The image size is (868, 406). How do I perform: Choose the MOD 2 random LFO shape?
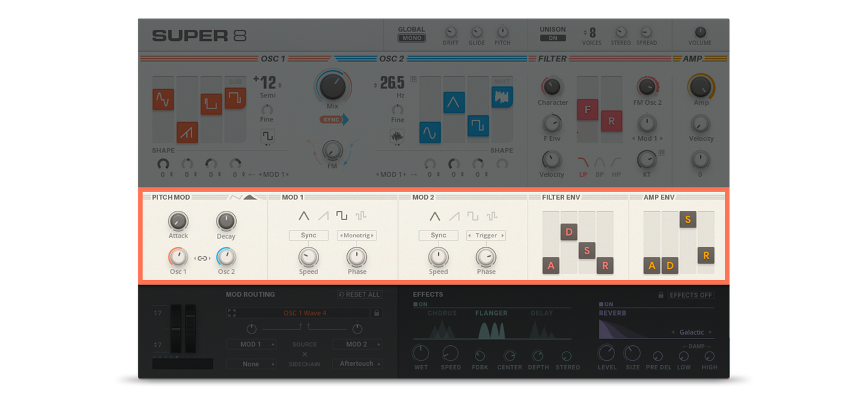tap(492, 216)
